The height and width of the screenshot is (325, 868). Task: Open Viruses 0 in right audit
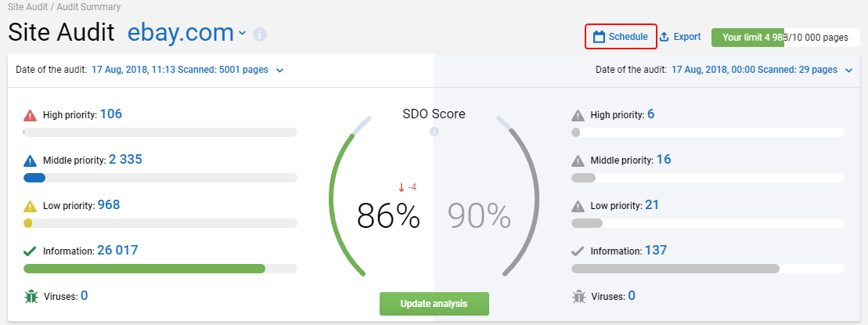pyautogui.click(x=632, y=296)
